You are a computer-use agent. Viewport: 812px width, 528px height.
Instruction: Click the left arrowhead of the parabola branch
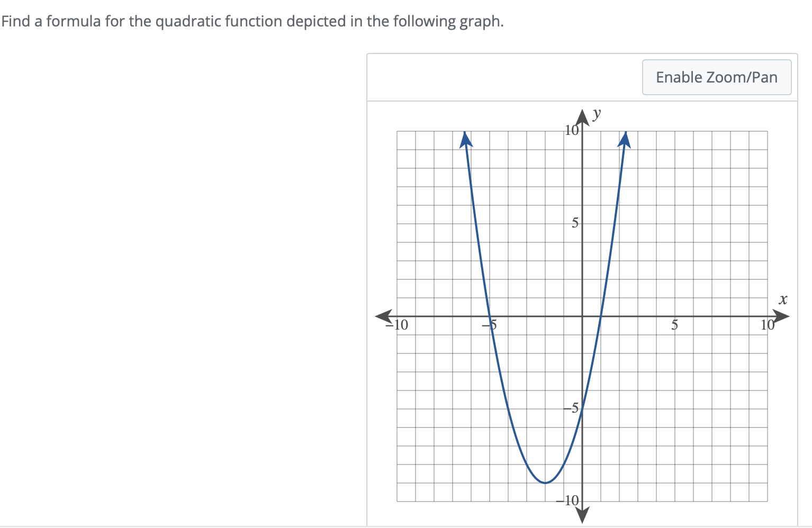click(x=465, y=139)
